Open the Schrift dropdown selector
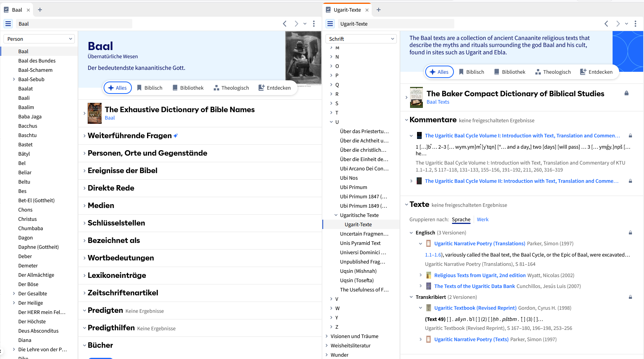644x359 pixels. (x=361, y=39)
